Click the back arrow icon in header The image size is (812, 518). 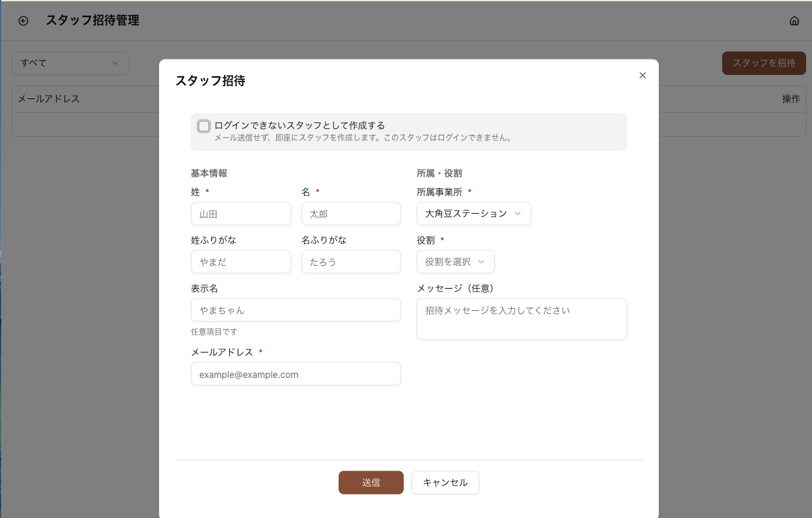(x=23, y=21)
